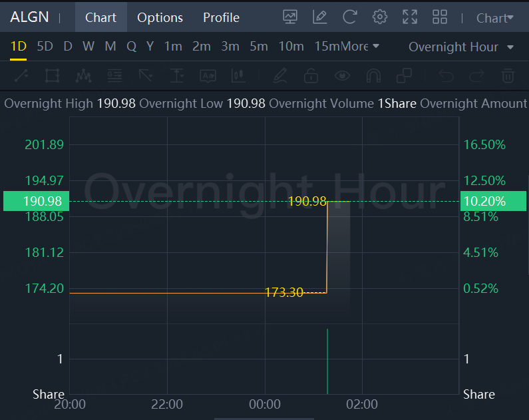Viewport: 529px width, 420px height.
Task: Click the 10.20% change label
Action: (x=493, y=201)
